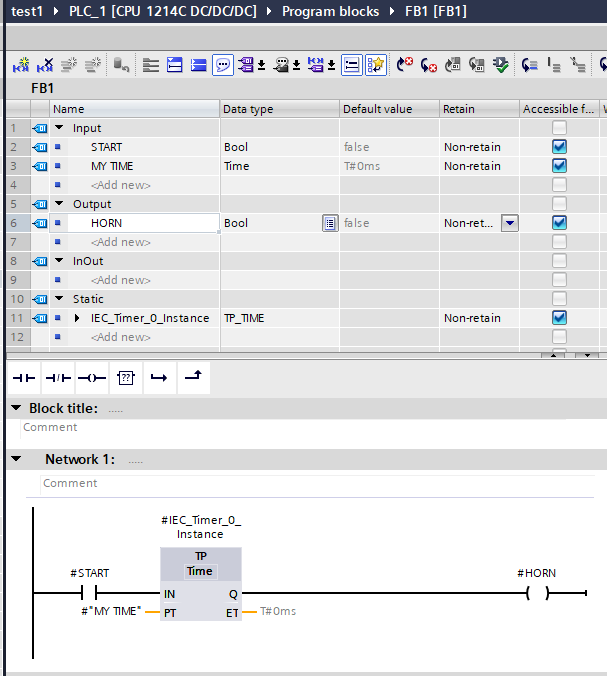Select the TP timer box in Network 1

point(201,584)
